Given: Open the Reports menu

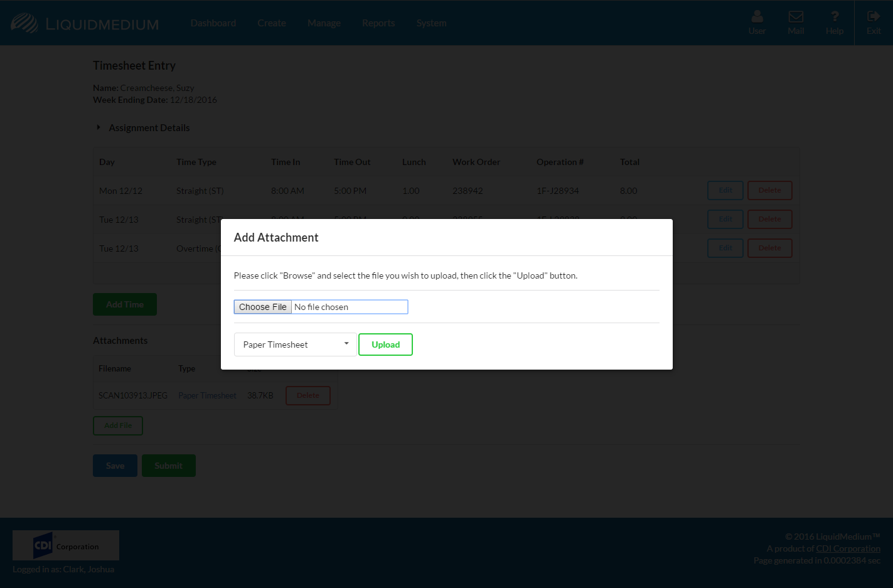Looking at the screenshot, I should click(378, 23).
